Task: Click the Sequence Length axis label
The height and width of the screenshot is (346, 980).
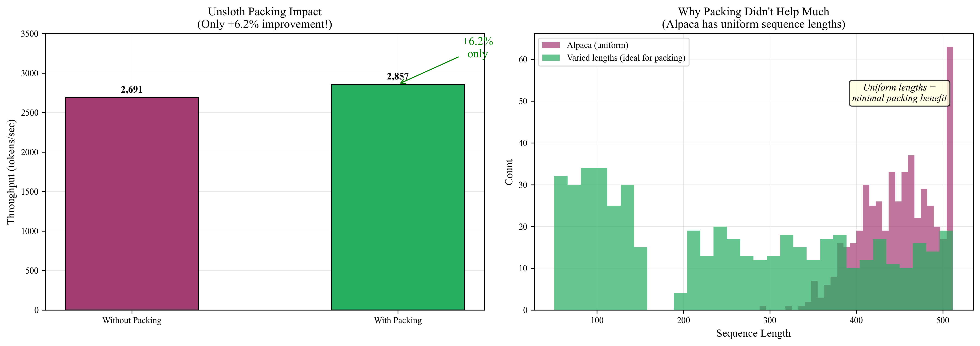Action: pos(753,334)
